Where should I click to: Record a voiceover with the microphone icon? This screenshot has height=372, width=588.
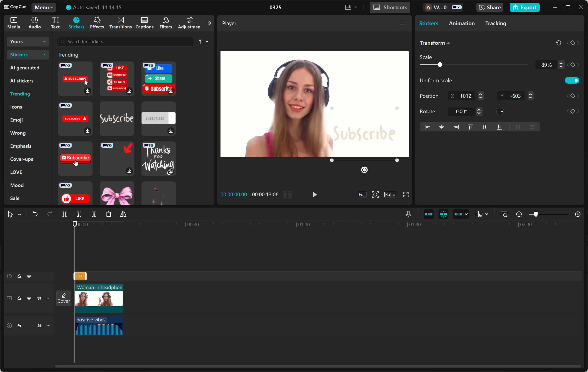coord(408,214)
